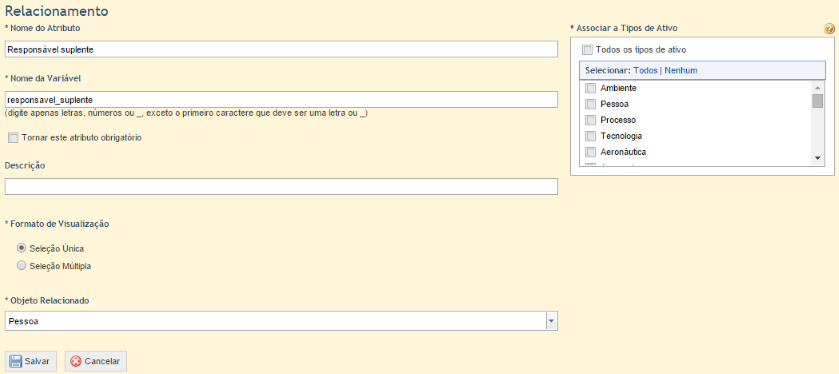Click the Todos selection link
Viewport: 839px width, 374px height.
[x=645, y=71]
